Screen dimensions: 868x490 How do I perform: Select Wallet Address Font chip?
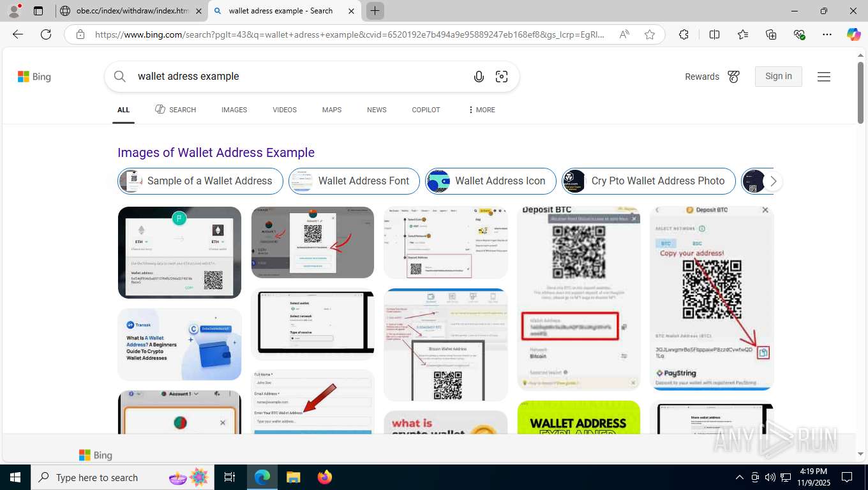(354, 181)
